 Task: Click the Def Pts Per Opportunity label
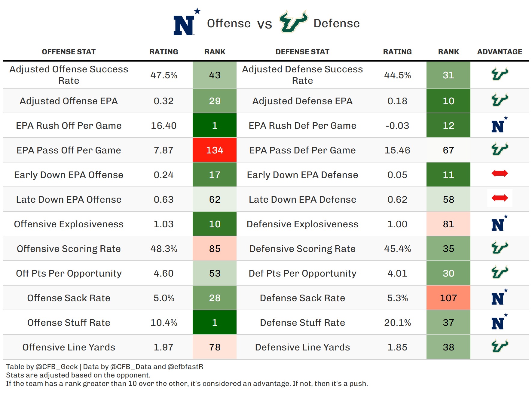coord(302,274)
